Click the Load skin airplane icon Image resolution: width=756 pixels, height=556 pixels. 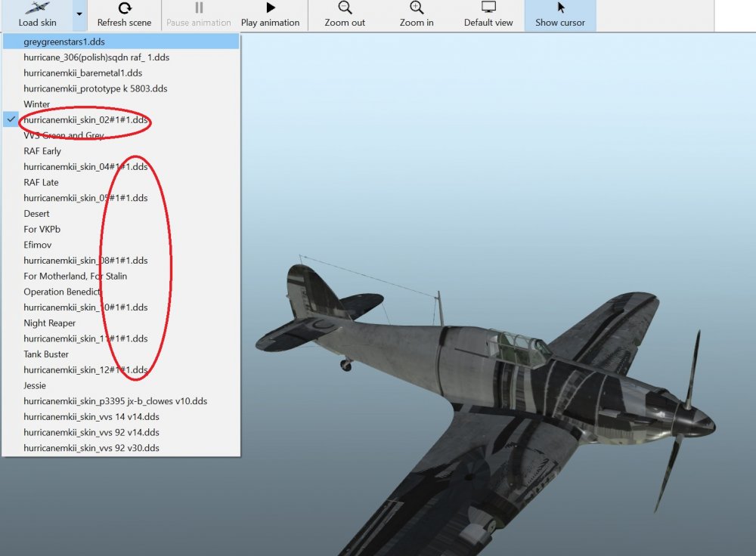[37, 8]
